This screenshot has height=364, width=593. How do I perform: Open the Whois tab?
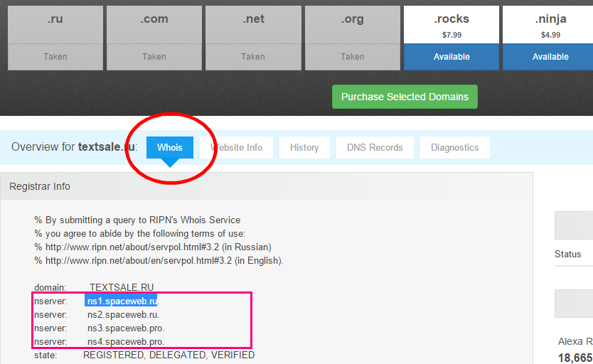170,147
